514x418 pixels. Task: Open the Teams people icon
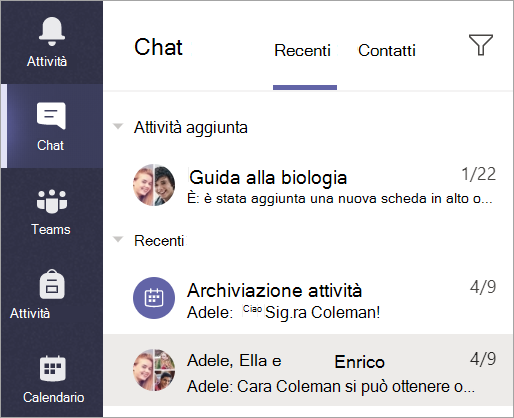coord(52,201)
